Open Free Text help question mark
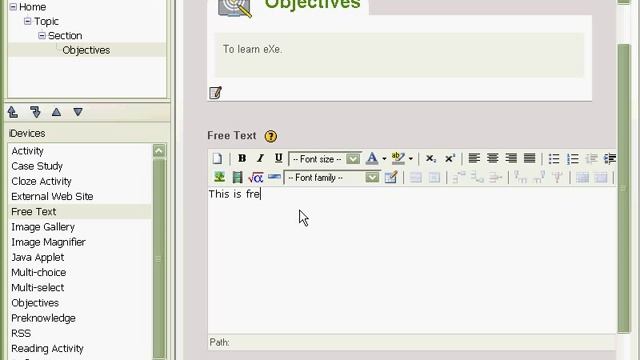640x360 pixels. pyautogui.click(x=271, y=136)
